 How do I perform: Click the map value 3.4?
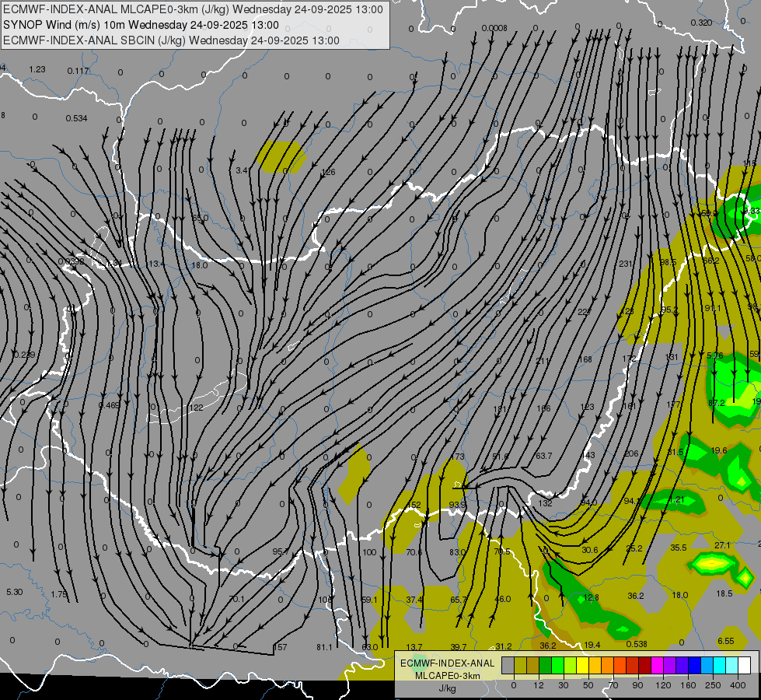[242, 170]
